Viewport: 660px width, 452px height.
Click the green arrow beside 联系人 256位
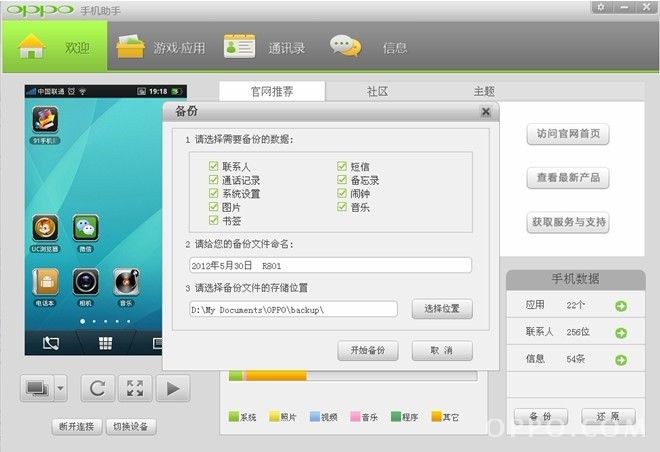click(x=621, y=333)
